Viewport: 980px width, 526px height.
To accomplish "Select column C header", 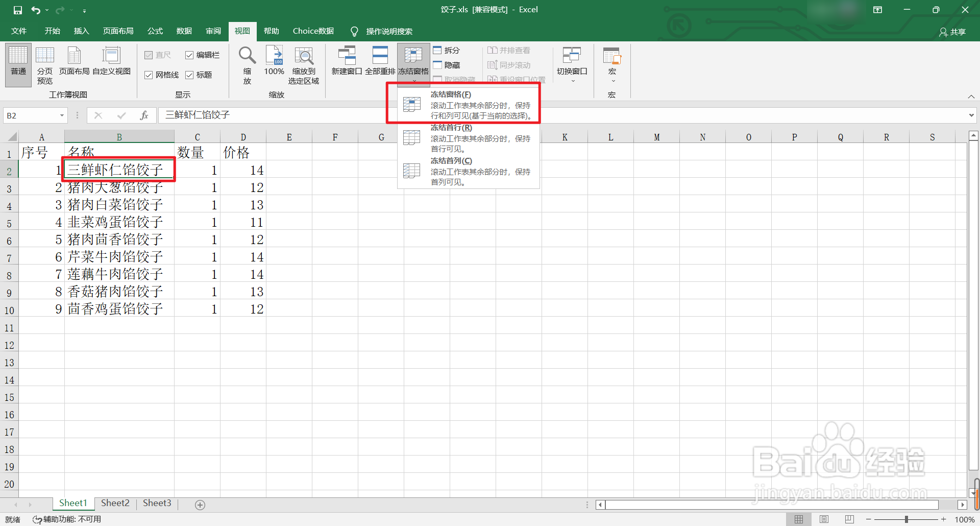I will tap(197, 137).
